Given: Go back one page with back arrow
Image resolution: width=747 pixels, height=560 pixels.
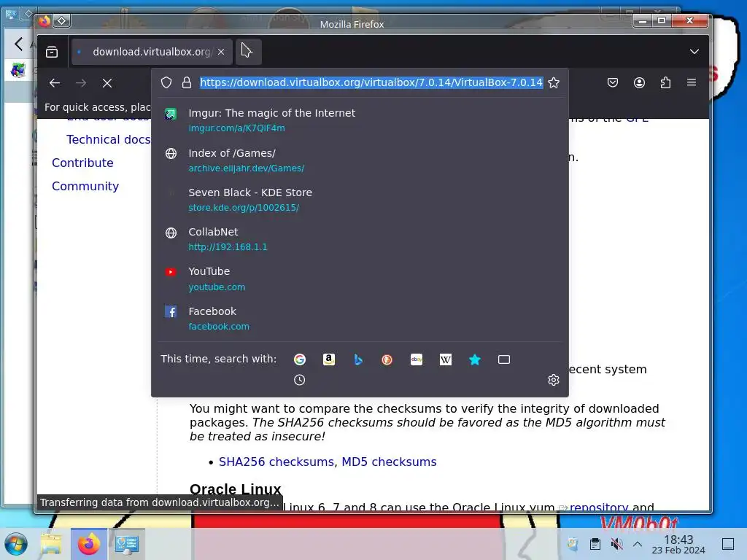Looking at the screenshot, I should point(55,83).
